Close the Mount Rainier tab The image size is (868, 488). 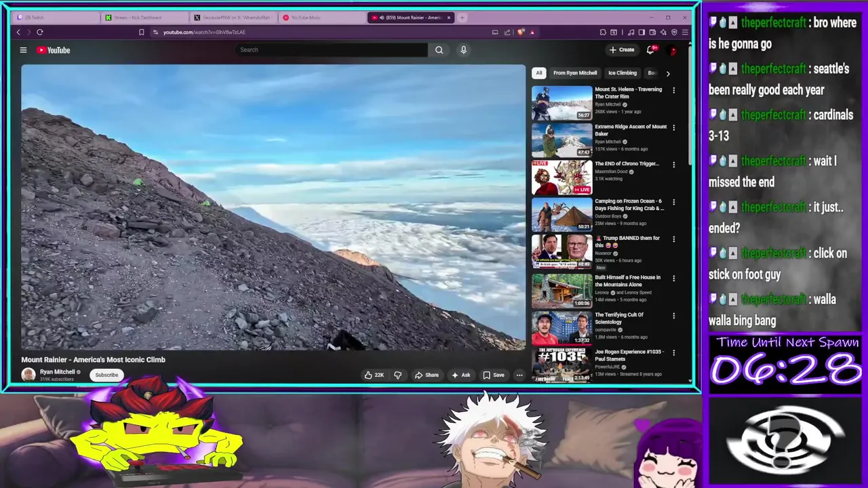[x=448, y=18]
